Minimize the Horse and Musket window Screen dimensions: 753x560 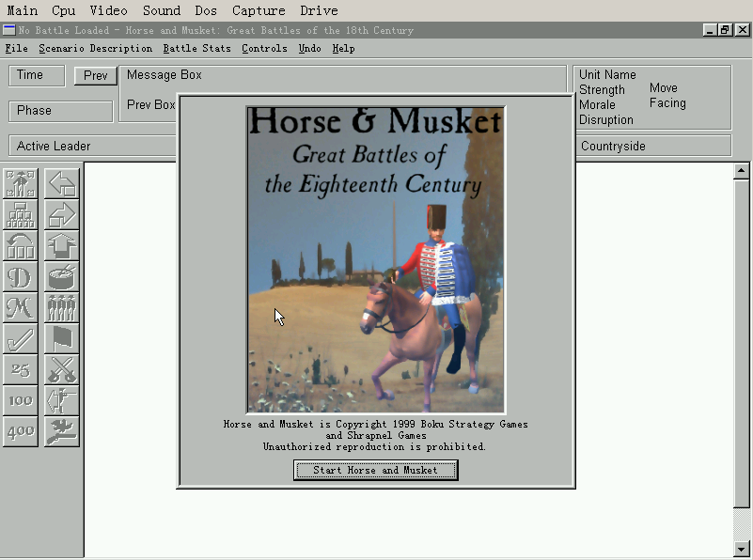[711, 30]
